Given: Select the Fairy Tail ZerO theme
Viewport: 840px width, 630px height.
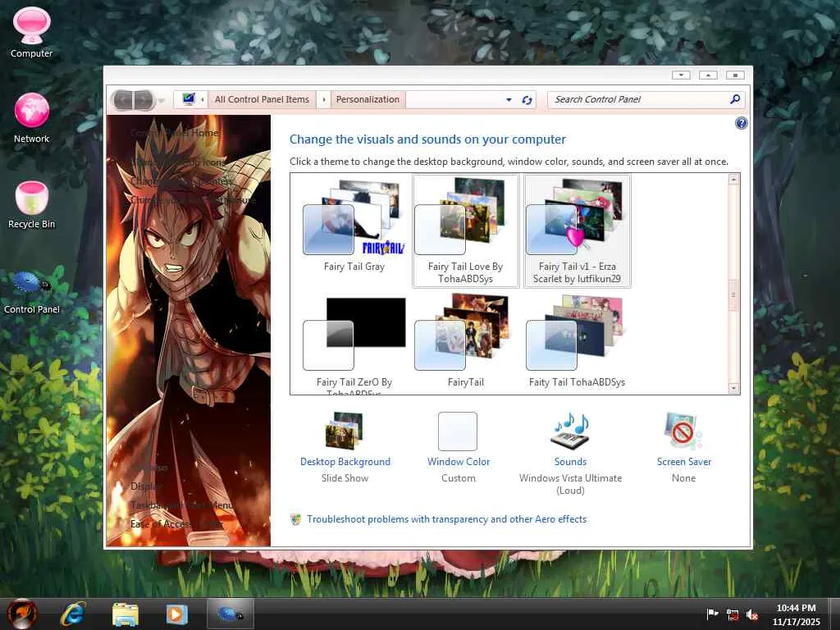Looking at the screenshot, I should (x=354, y=344).
